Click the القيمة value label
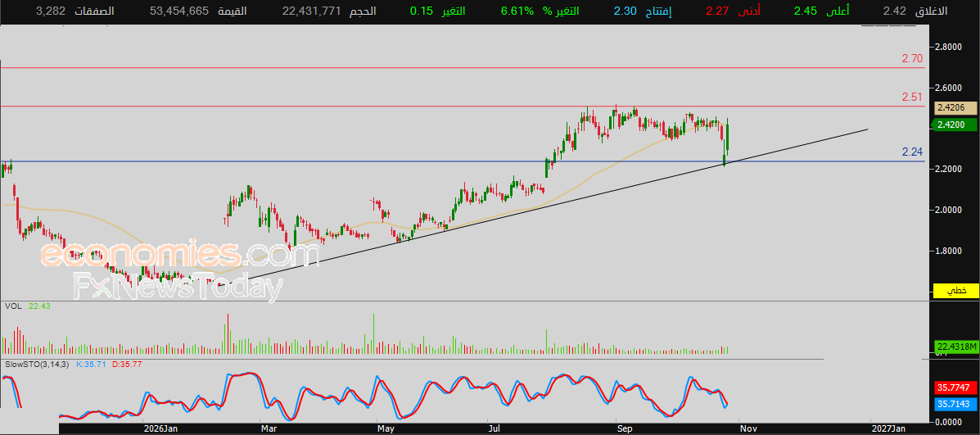Viewport: 980px width, 435px height. click(232, 11)
